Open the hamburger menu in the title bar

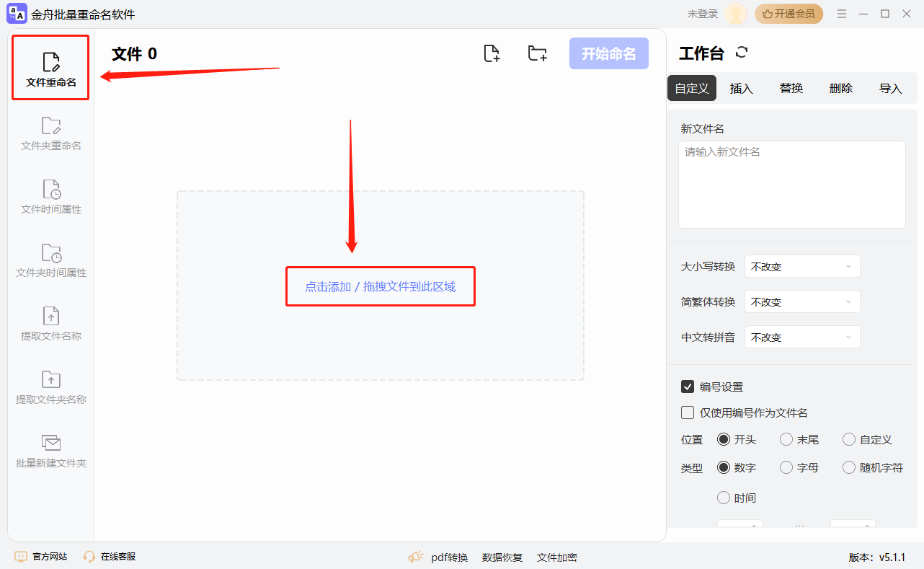[842, 14]
